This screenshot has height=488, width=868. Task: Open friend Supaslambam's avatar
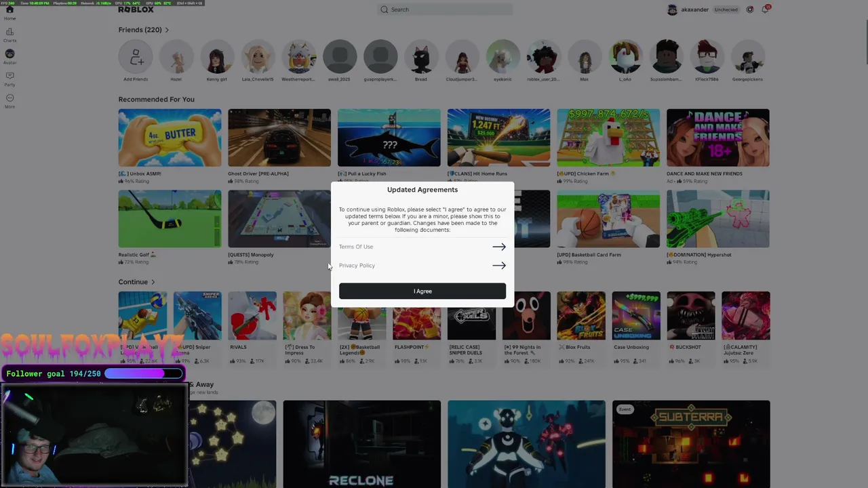(667, 57)
